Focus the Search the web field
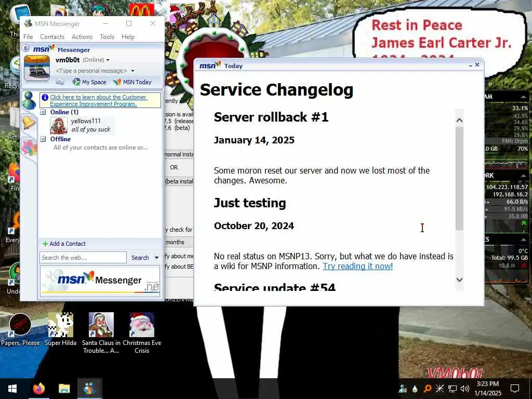 83,258
